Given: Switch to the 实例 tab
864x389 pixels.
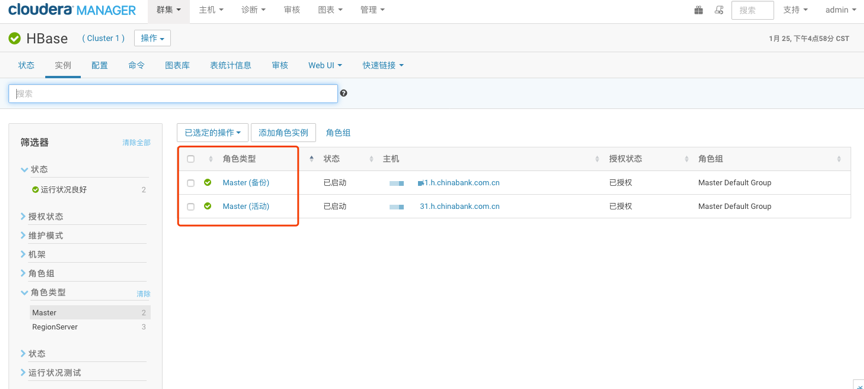Looking at the screenshot, I should [x=63, y=65].
